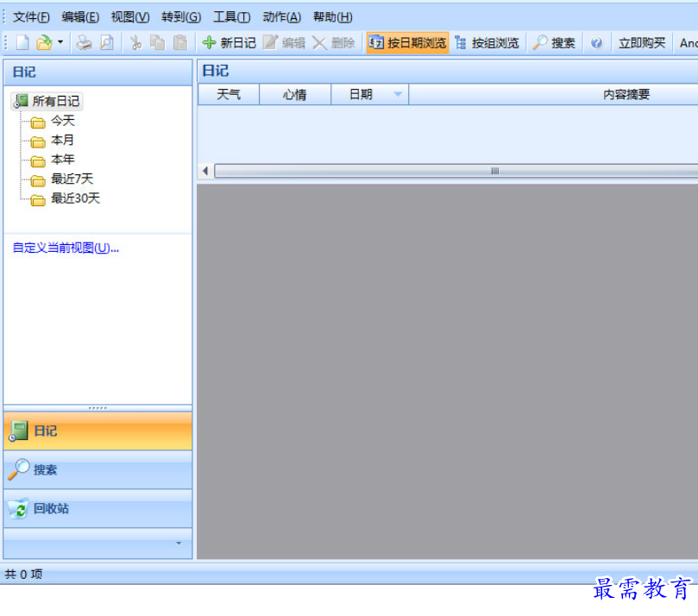Image resolution: width=698 pixels, height=616 pixels.
Task: Open the 文件(F) menu
Action: click(x=31, y=17)
